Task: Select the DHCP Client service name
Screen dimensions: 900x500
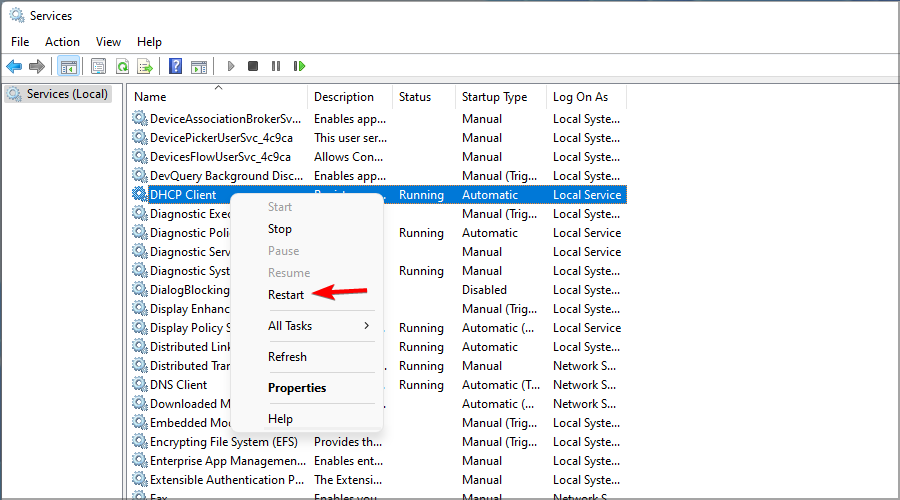Action: point(183,195)
